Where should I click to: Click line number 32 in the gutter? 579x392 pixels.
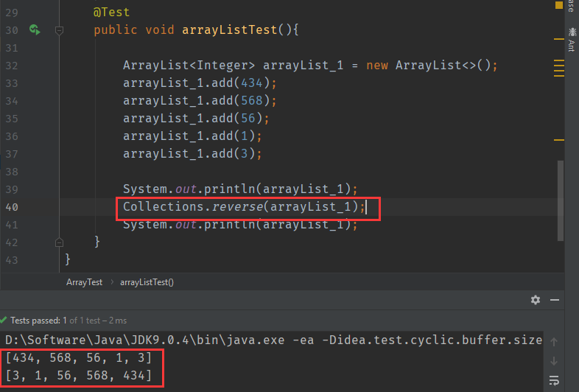(x=12, y=66)
